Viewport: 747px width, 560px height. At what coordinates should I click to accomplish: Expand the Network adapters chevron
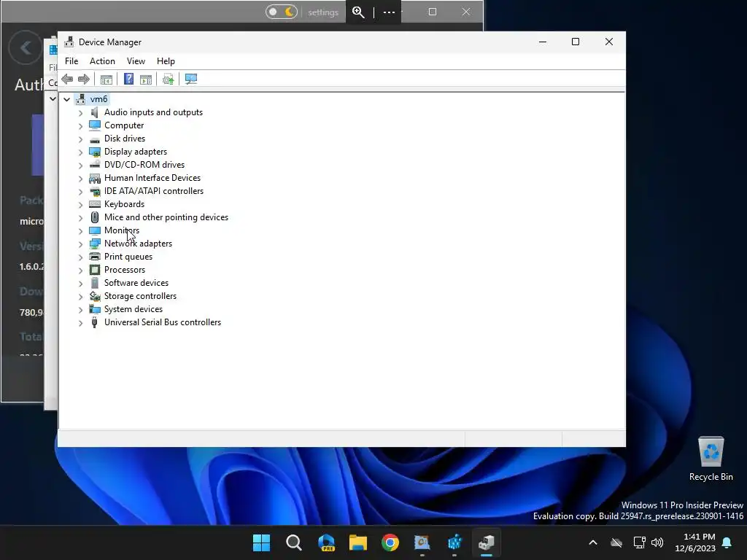click(x=80, y=244)
